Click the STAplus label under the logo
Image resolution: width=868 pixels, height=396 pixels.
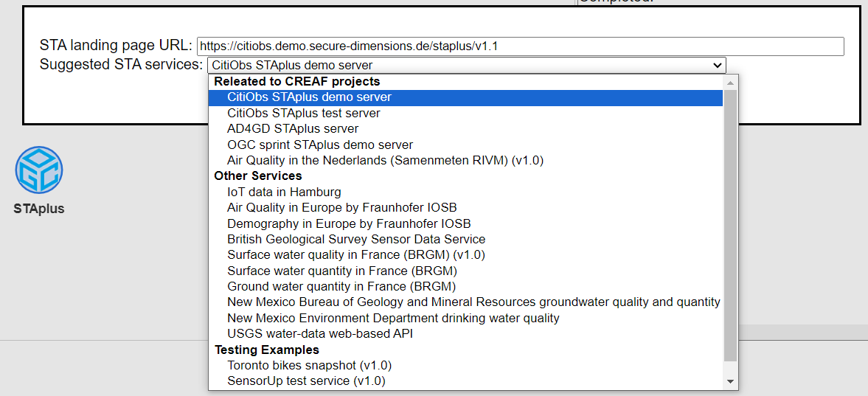(39, 209)
